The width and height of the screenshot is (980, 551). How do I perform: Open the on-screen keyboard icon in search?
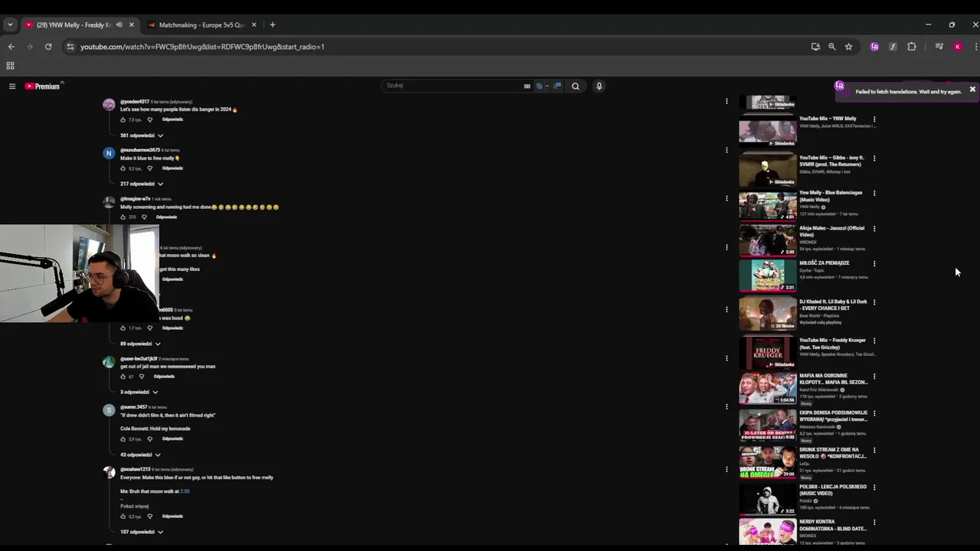click(527, 86)
